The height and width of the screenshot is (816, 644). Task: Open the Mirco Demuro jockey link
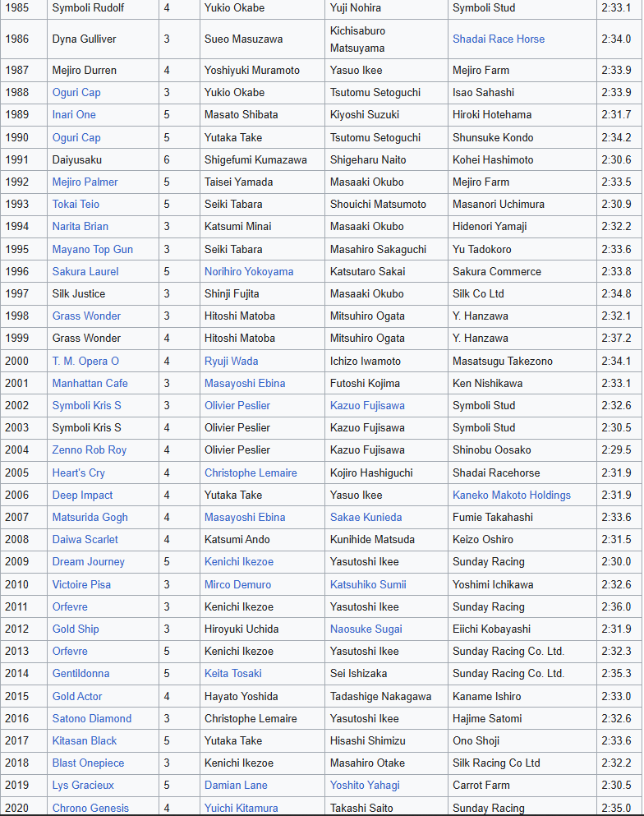click(237, 585)
